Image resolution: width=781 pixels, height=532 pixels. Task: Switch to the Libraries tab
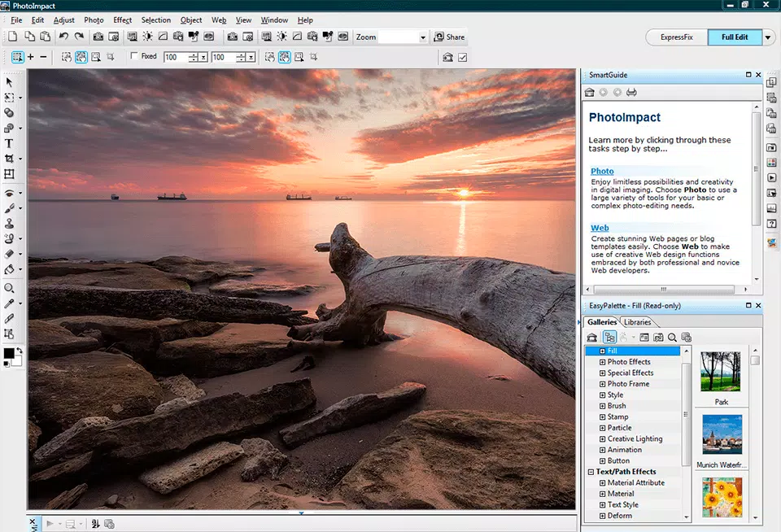[x=637, y=322]
